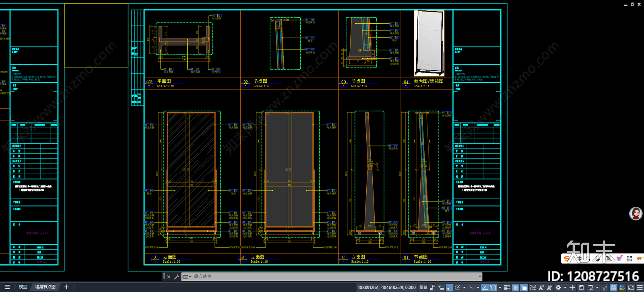Toggle lineweight display icon
Screen dimensions: 644x292
click(x=507, y=288)
